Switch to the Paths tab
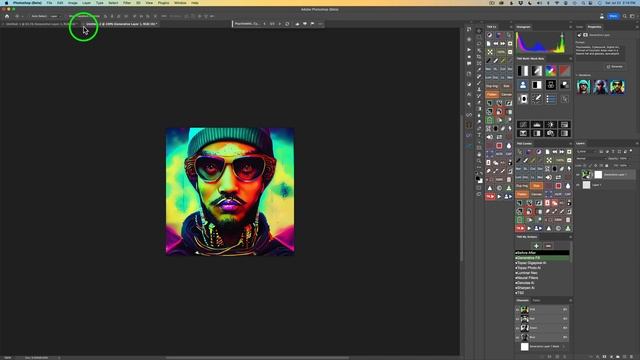Image resolution: width=640 pixels, height=360 pixels. [536, 300]
